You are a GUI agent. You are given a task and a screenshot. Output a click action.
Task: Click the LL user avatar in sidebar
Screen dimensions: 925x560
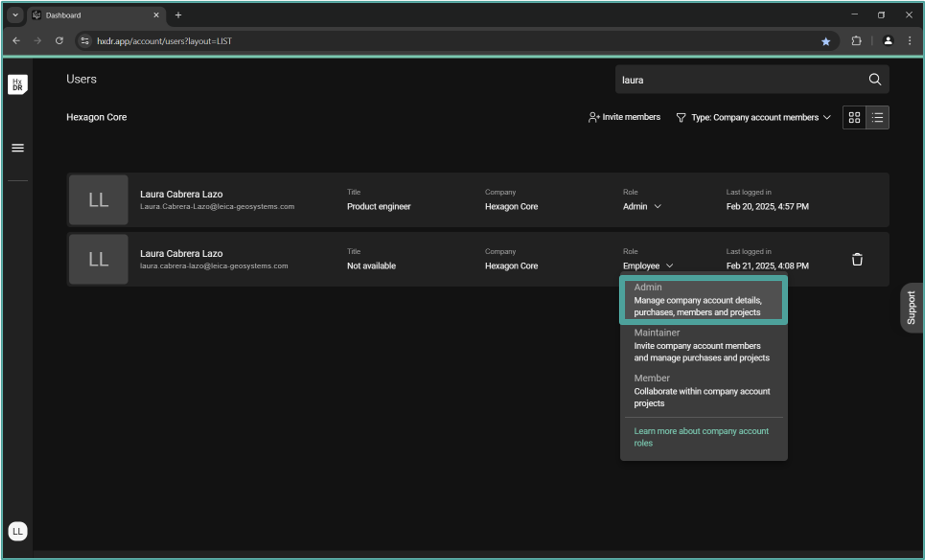[x=17, y=531]
